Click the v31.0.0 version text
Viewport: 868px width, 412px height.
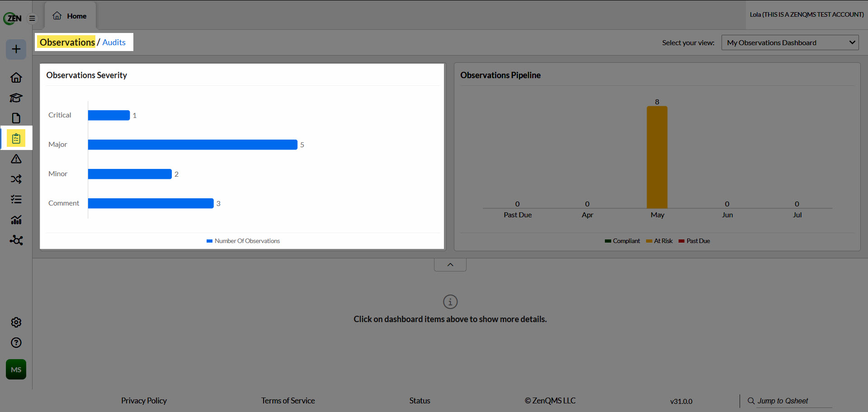click(681, 401)
